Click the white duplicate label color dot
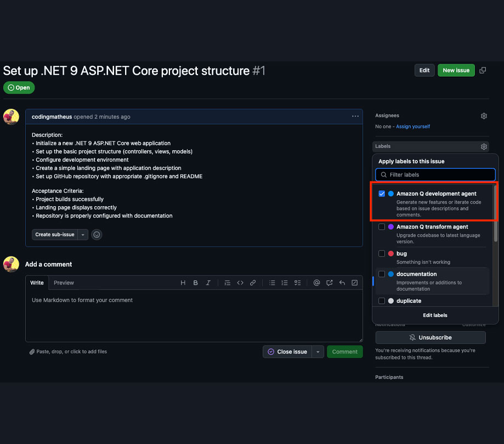 coord(391,301)
